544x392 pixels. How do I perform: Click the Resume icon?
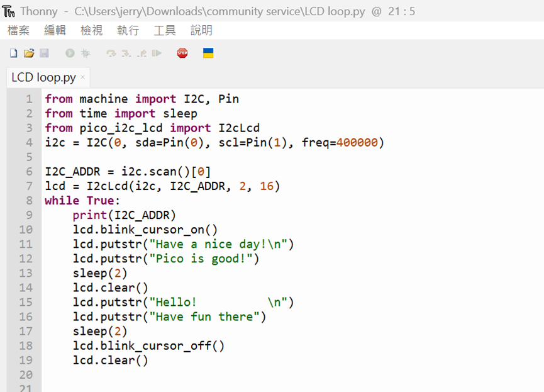pos(157,53)
